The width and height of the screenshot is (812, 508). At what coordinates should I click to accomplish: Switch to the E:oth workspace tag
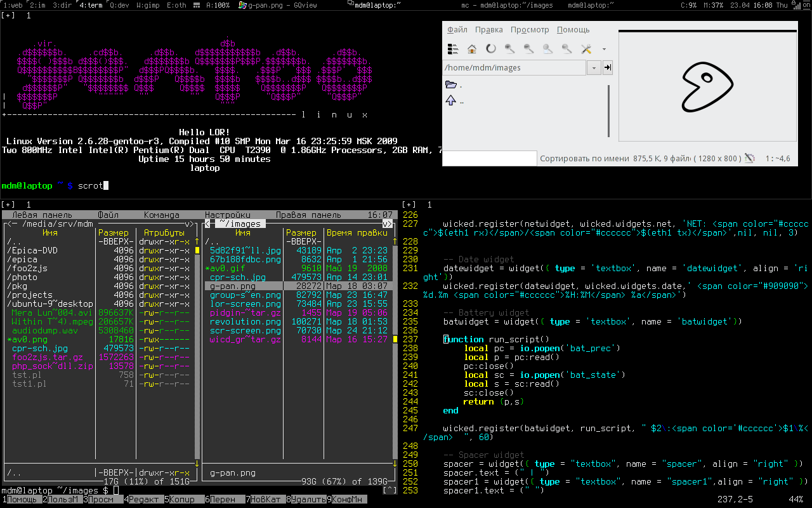177,5
